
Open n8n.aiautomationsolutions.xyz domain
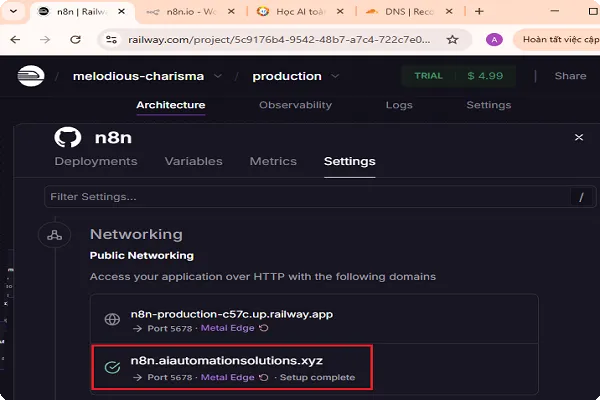(x=227, y=361)
